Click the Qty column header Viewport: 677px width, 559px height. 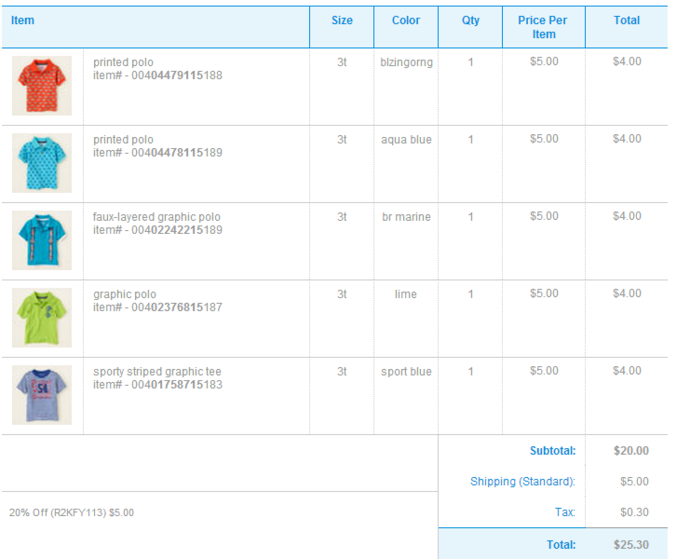(x=471, y=20)
